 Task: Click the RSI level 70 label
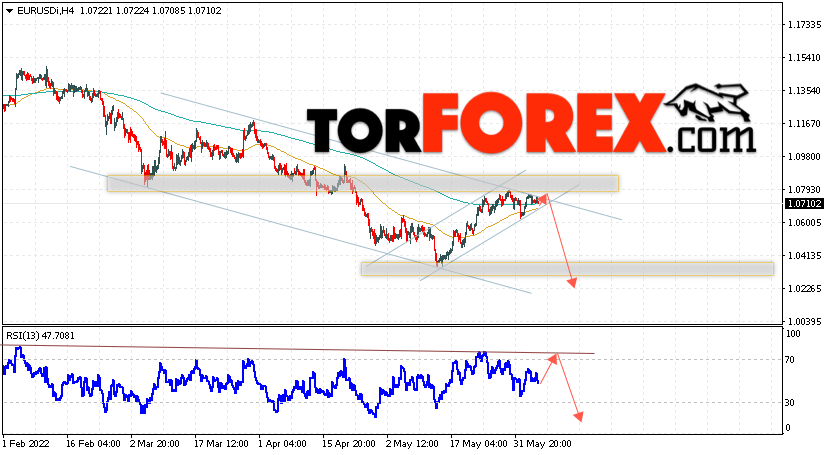[790, 360]
